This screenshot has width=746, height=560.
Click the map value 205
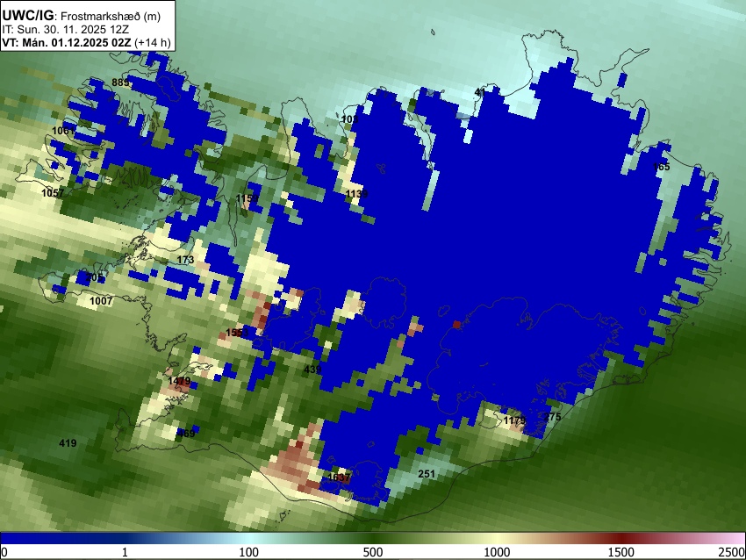coord(95,277)
